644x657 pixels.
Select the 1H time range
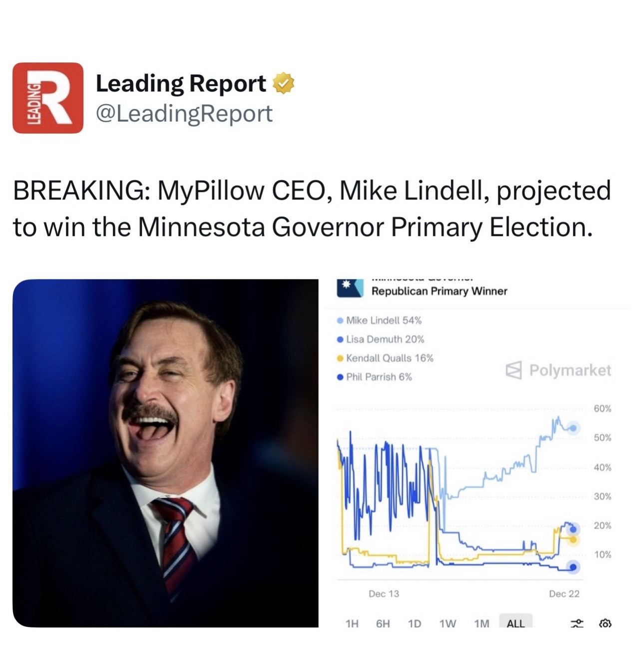coord(352,623)
